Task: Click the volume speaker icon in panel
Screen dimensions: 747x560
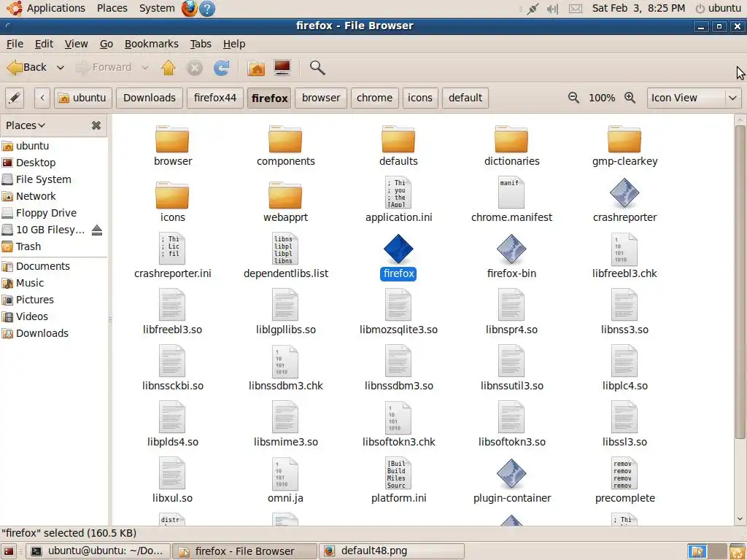Action: tap(553, 9)
